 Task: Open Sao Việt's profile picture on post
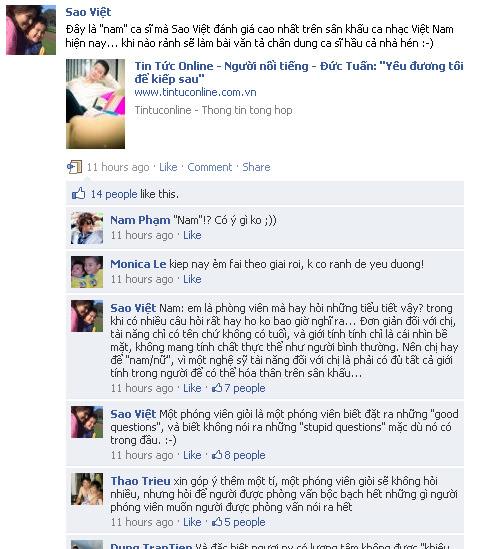[31, 30]
